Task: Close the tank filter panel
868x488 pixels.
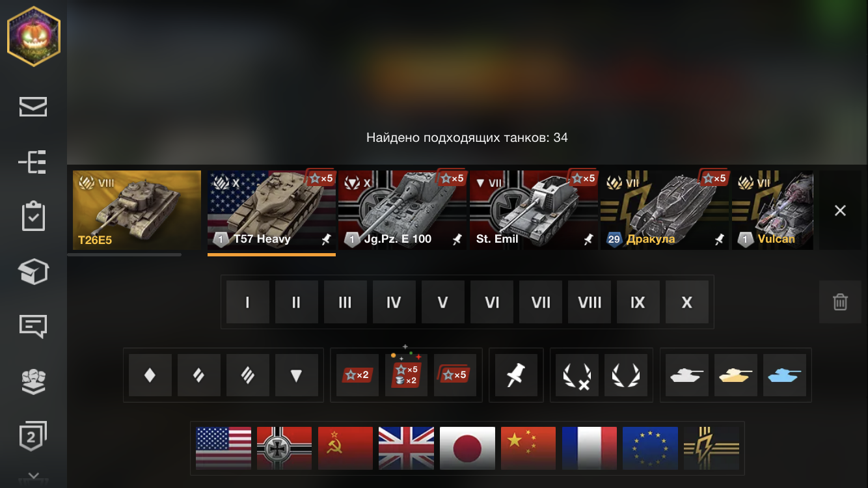Action: click(x=840, y=210)
